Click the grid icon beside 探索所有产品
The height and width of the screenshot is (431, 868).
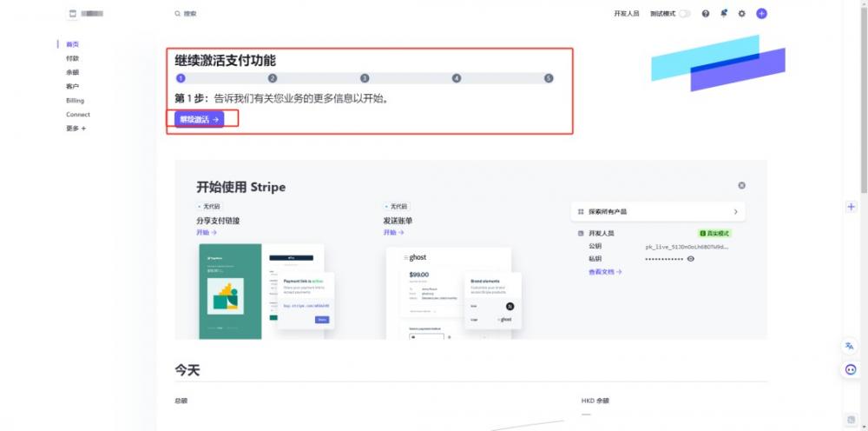[581, 212]
